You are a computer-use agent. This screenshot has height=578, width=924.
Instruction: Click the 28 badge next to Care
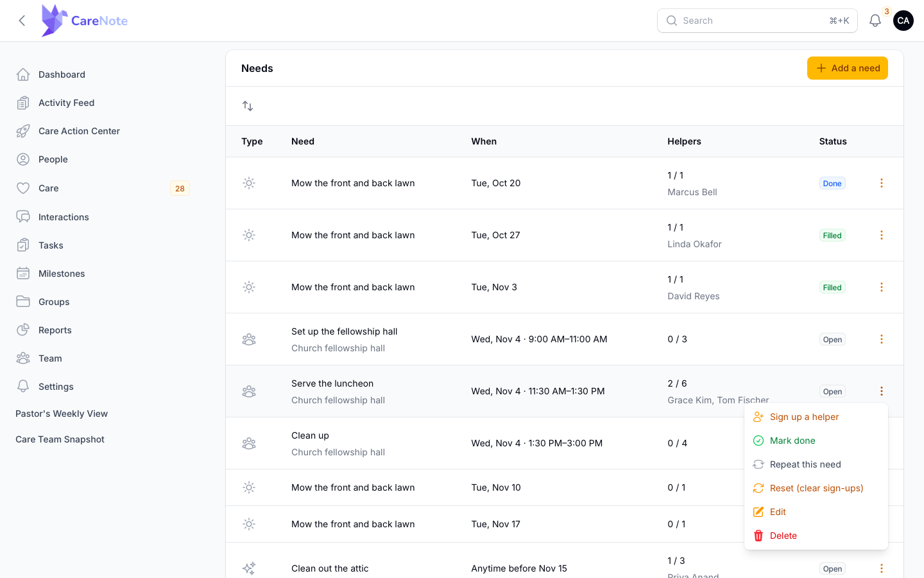[x=180, y=188]
